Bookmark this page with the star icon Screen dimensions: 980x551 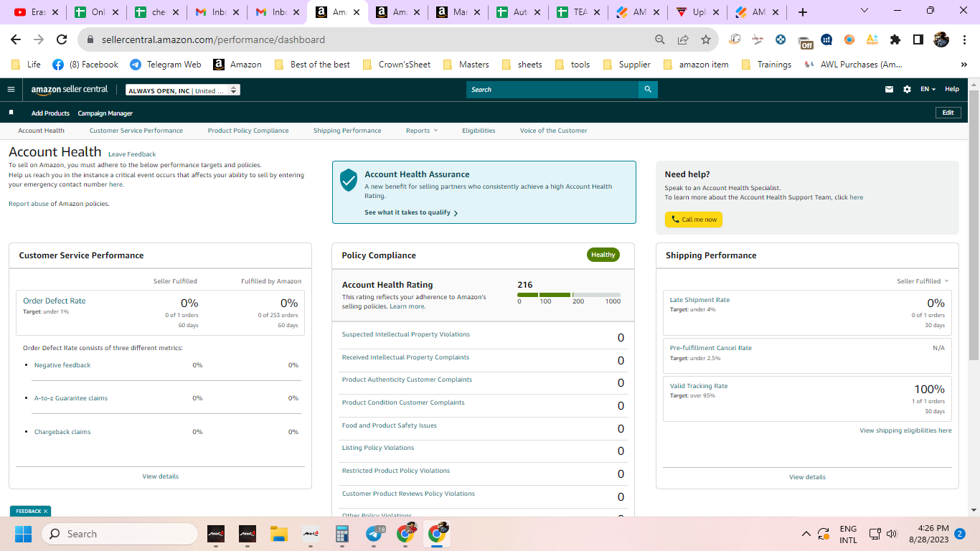[706, 39]
